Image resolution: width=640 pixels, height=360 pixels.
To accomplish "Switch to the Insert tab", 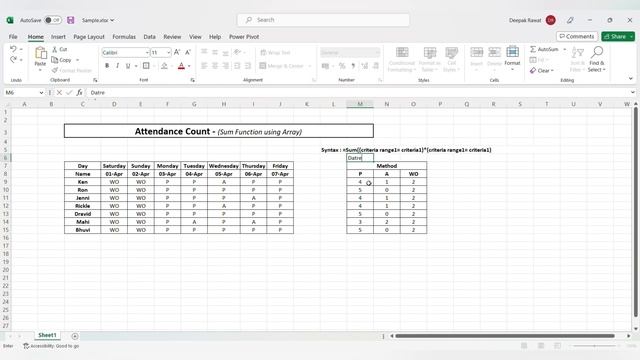I will [58, 37].
